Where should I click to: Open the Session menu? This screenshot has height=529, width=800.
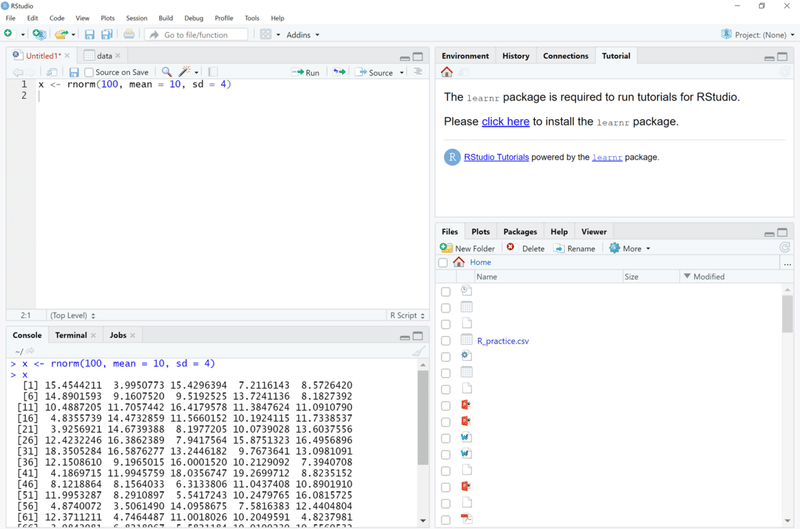[x=136, y=18]
